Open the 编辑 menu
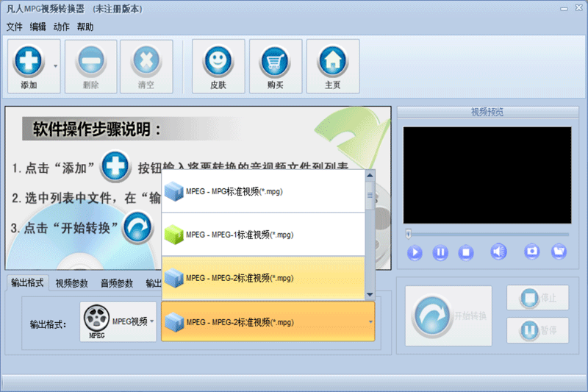Screen dimensions: 588x392 tap(38, 26)
